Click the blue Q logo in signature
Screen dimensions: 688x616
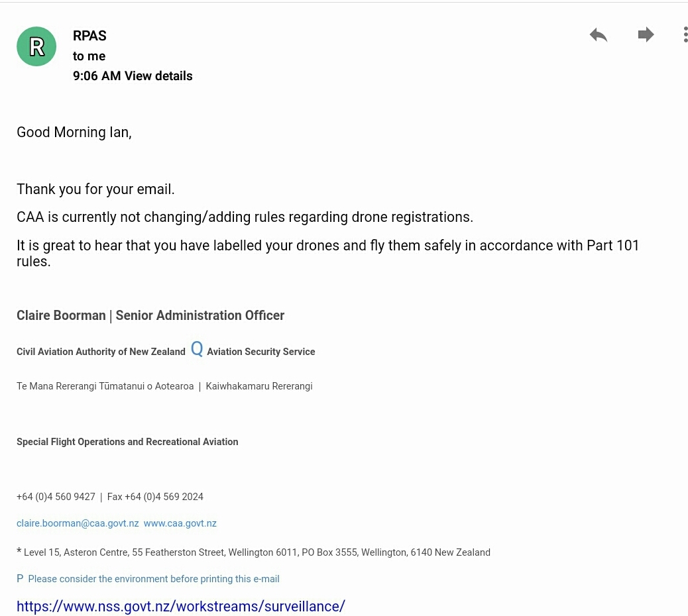197,349
